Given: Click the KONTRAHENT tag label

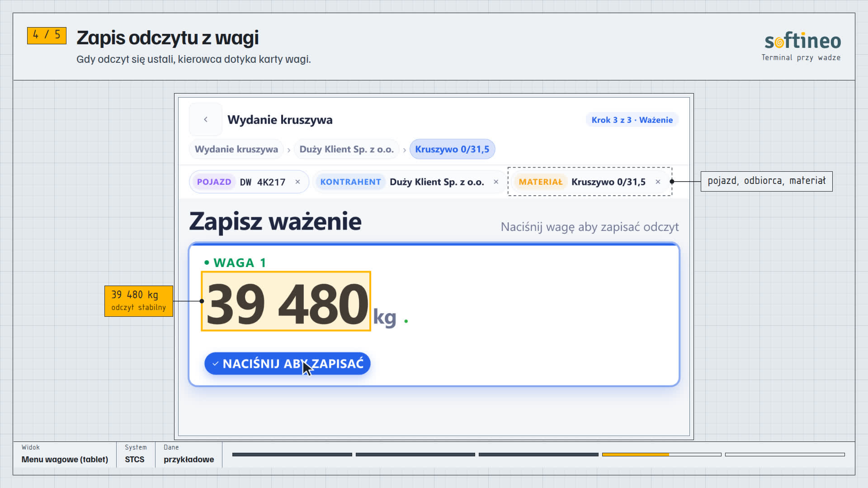Looking at the screenshot, I should (x=350, y=182).
